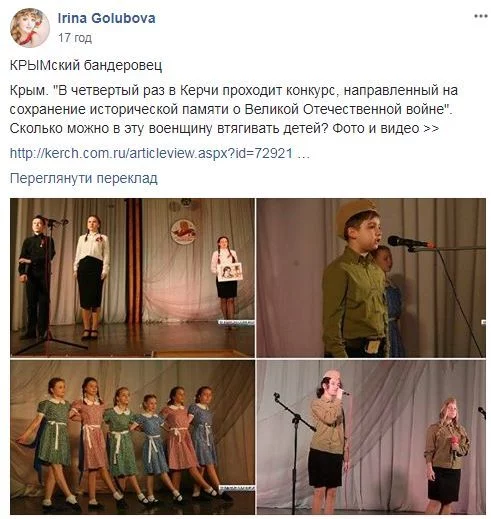Click the round emblem on stage backdrop
The width and height of the screenshot is (491, 519).
click(183, 231)
